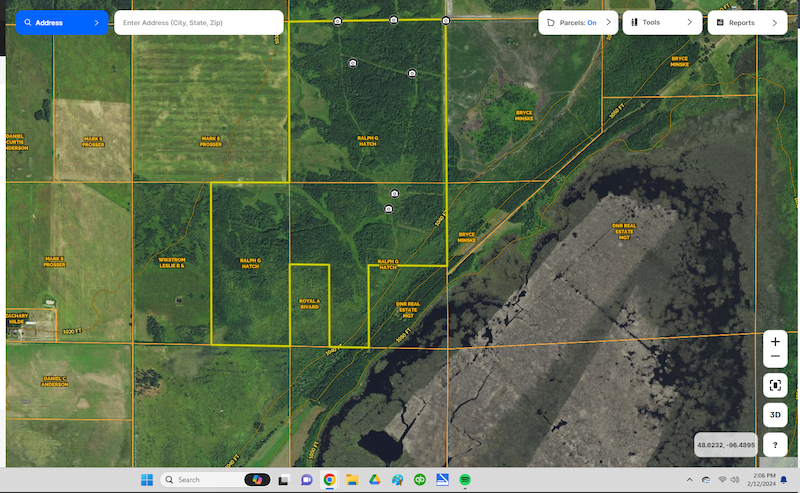Click the camera marker inside Royal A Rivard neighbor parcel

tap(390, 209)
